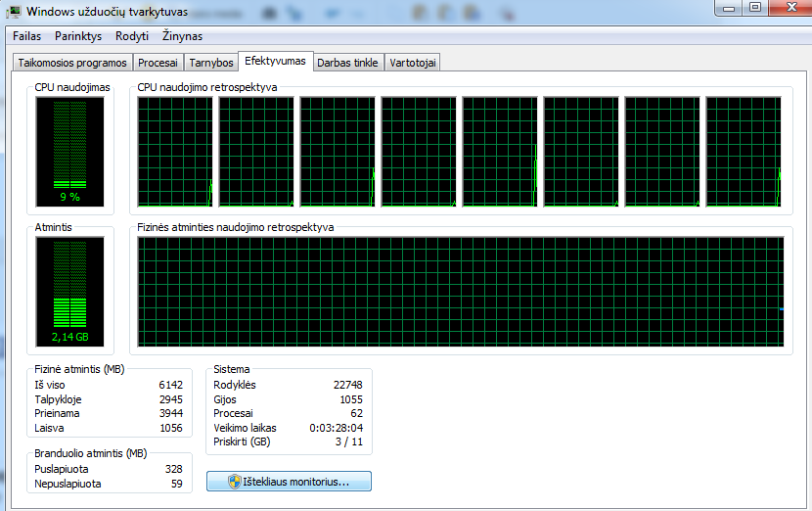Open the Žinynas menu
This screenshot has width=812, height=511.
click(x=182, y=36)
